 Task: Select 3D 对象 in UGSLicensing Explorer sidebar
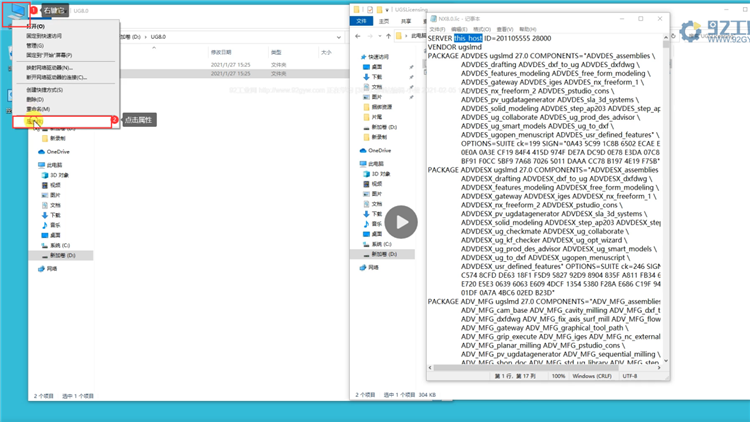pos(377,174)
